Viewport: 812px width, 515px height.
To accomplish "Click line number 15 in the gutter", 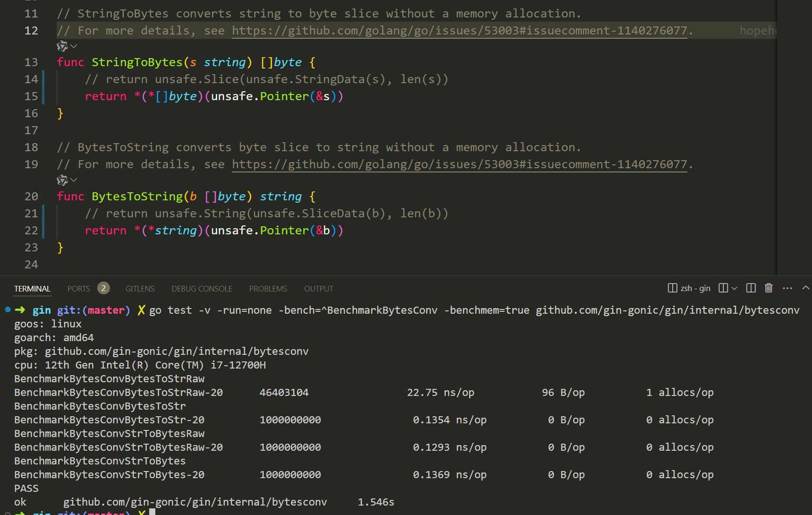I will click(x=31, y=96).
